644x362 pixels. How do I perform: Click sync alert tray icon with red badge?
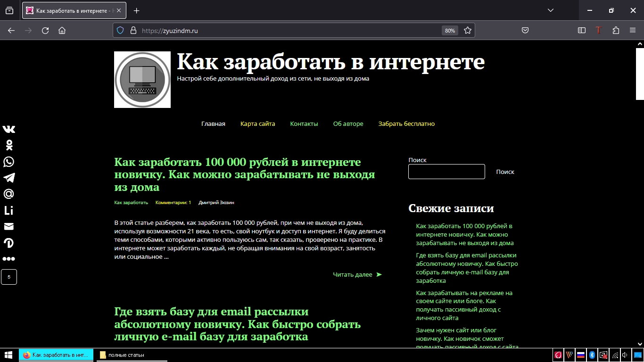pos(603,355)
